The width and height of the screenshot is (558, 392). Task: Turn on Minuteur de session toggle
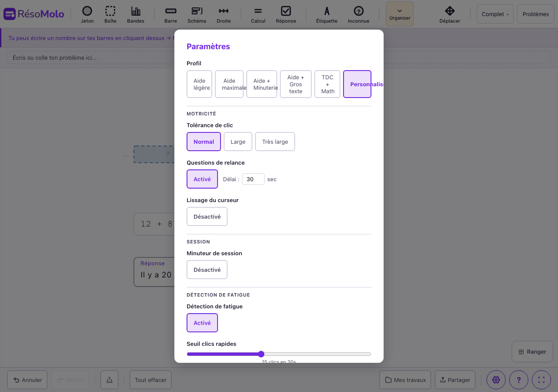(x=207, y=270)
